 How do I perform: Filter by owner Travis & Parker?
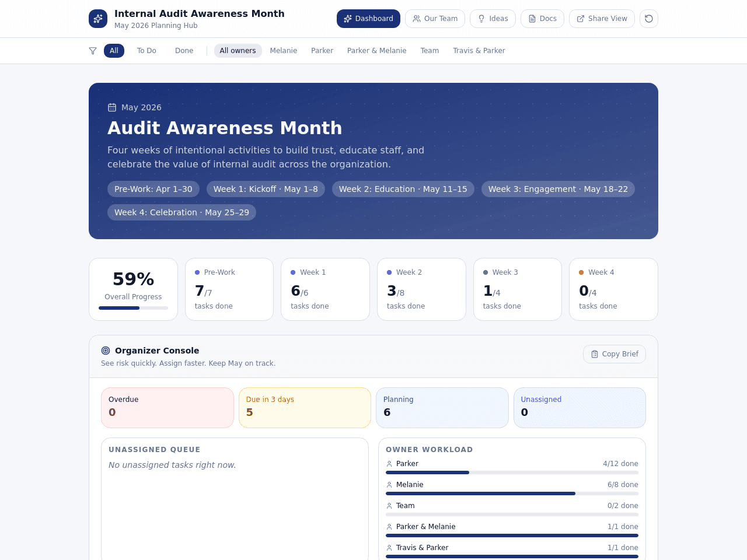[x=479, y=51]
